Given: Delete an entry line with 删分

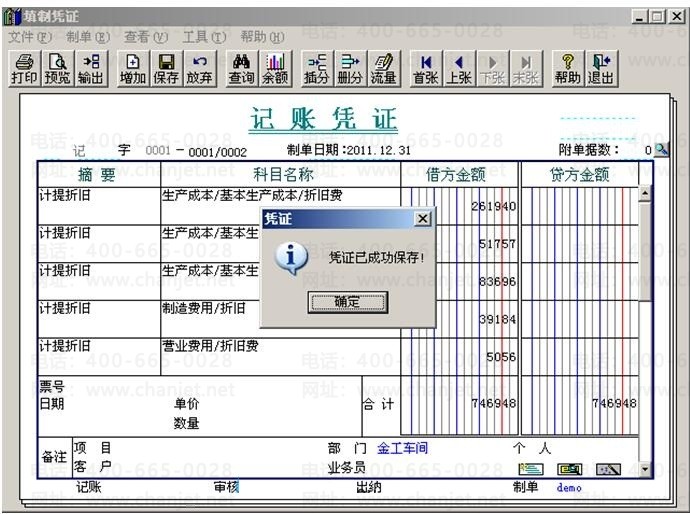Looking at the screenshot, I should pos(350,69).
